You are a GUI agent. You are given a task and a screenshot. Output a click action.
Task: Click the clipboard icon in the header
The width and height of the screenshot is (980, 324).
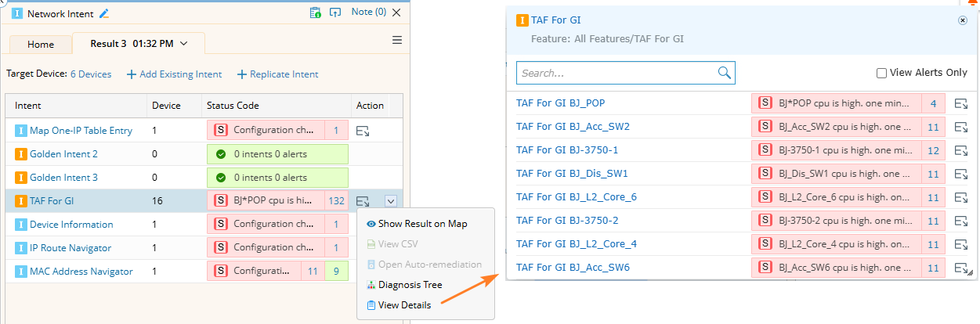[315, 13]
